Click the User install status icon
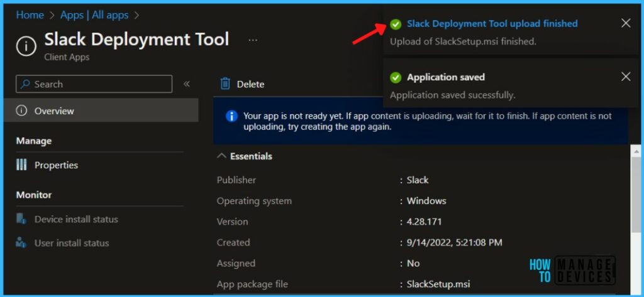 (21, 242)
